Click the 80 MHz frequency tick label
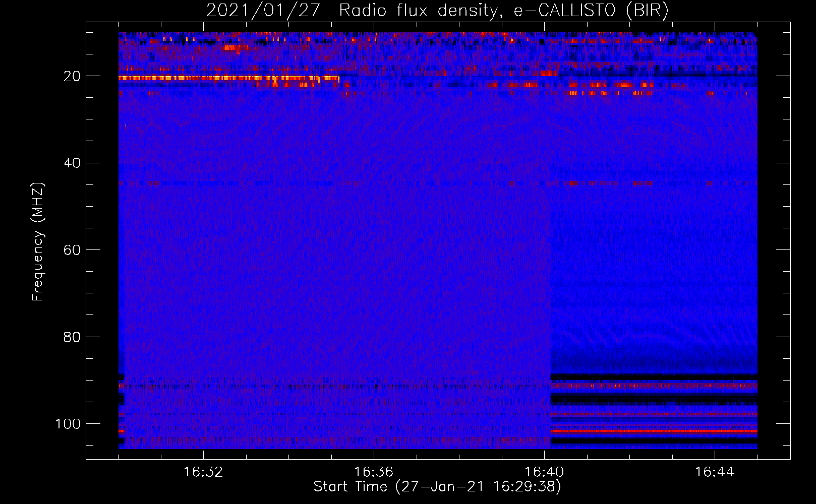The width and height of the screenshot is (816, 504). pos(73,337)
